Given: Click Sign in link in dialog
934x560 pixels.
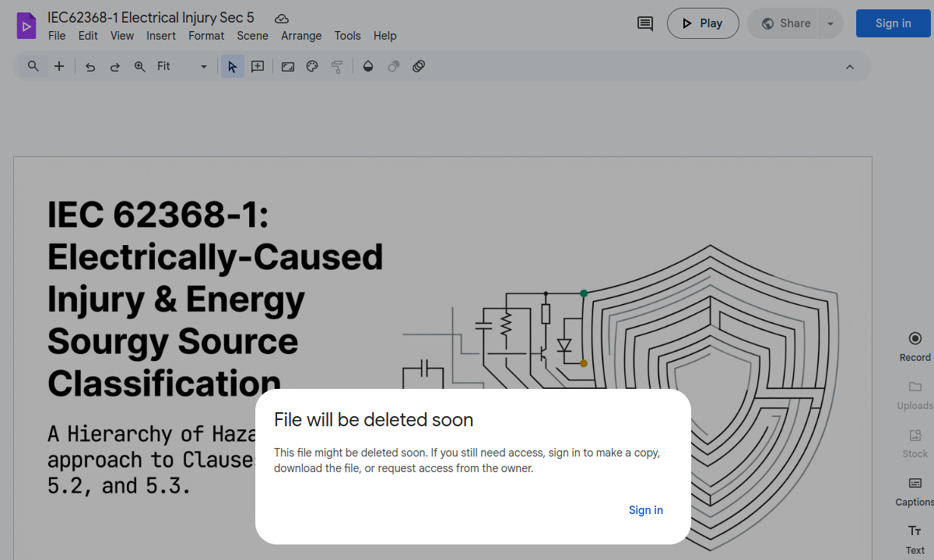Looking at the screenshot, I should [x=645, y=510].
